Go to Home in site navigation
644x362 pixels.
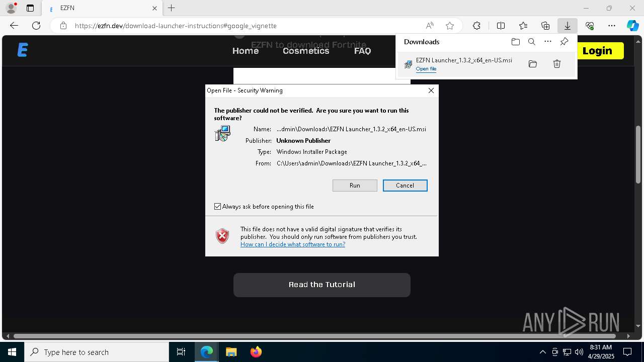(x=246, y=51)
